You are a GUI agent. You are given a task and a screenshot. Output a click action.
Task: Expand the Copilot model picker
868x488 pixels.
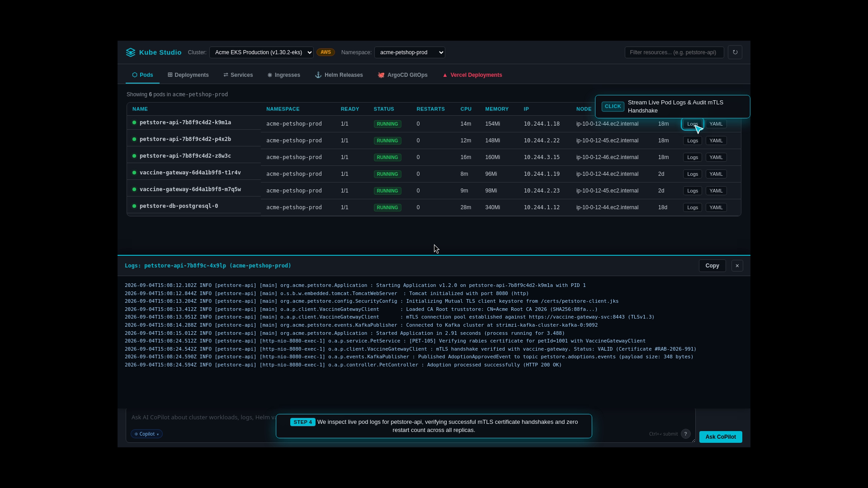click(x=146, y=434)
